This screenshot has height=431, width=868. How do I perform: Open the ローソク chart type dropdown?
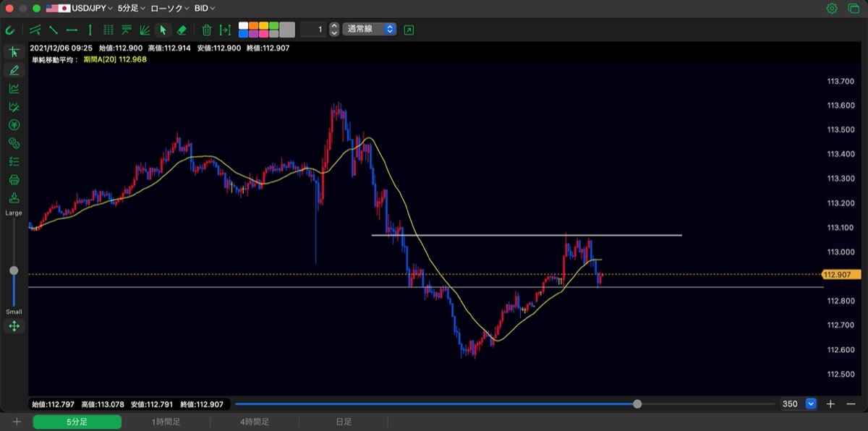[x=169, y=9]
